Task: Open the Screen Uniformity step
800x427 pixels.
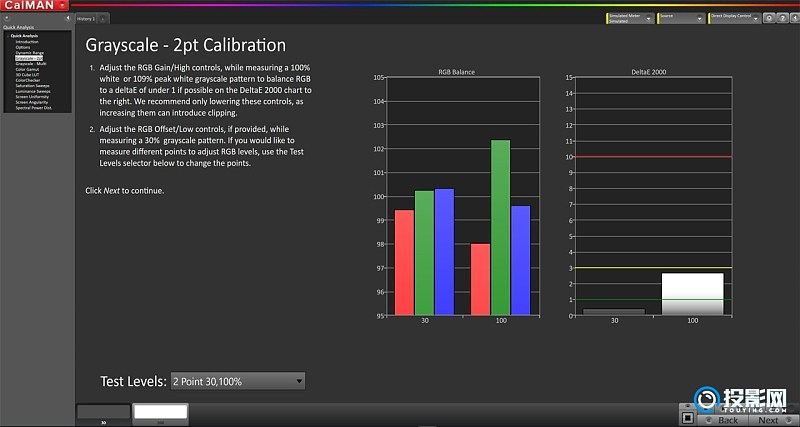Action: 32,96
